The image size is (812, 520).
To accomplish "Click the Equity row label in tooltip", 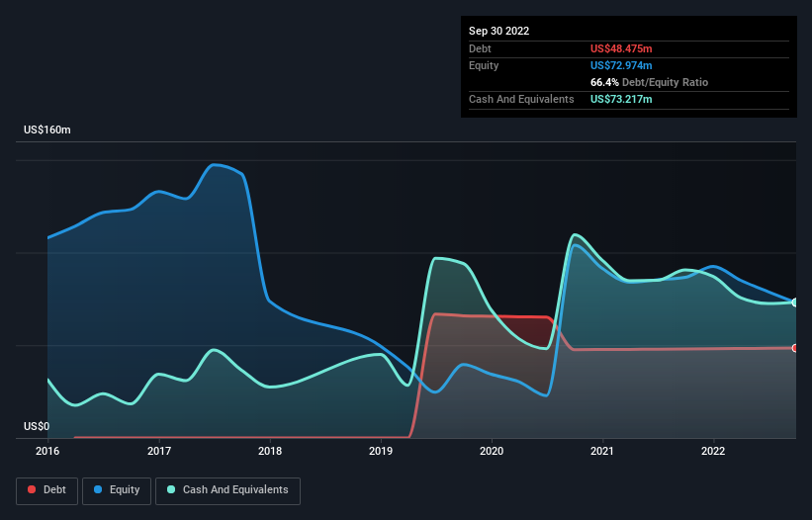I will tap(484, 65).
